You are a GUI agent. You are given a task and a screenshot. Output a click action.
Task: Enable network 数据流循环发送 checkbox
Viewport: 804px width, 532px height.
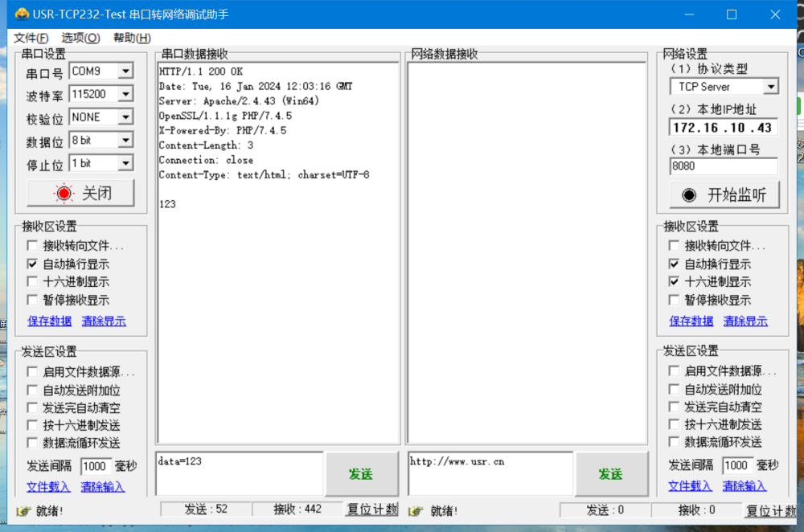[x=674, y=442]
